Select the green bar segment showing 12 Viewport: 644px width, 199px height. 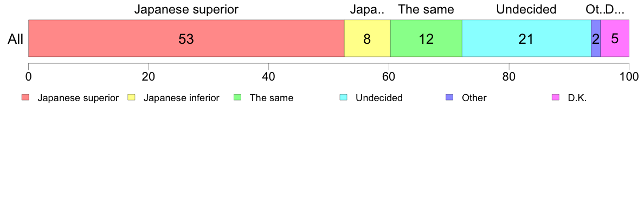(x=426, y=38)
